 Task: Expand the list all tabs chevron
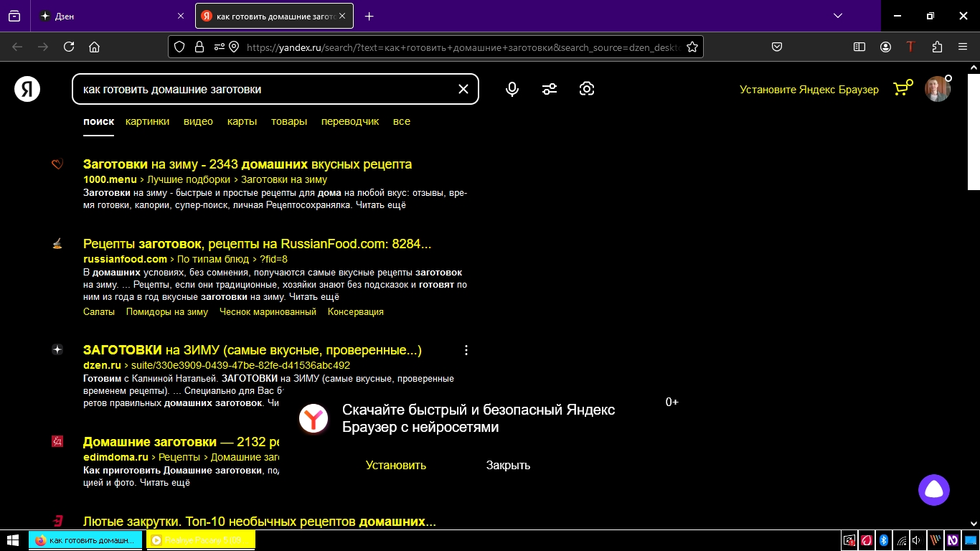(837, 16)
